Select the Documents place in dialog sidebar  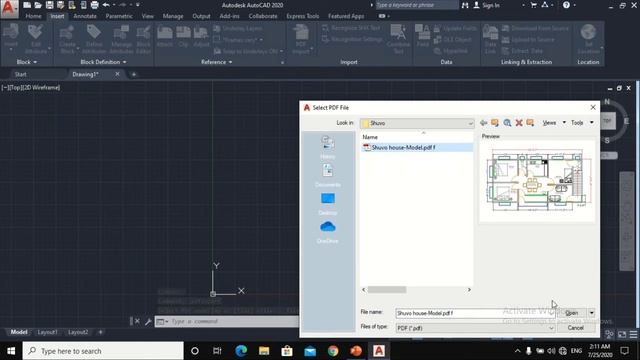pos(328,176)
